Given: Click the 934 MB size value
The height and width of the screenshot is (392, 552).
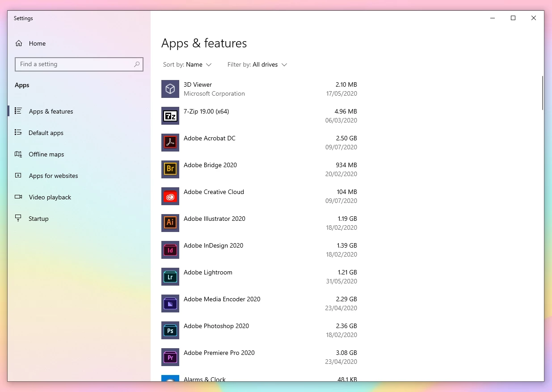Looking at the screenshot, I should [346, 165].
